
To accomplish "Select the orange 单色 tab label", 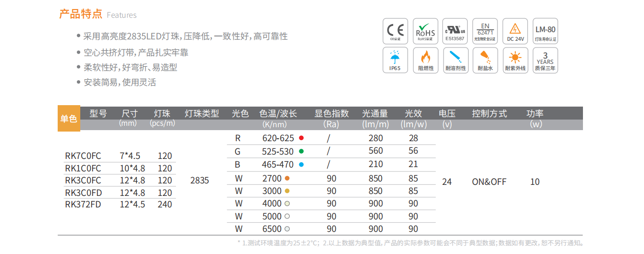I will pyautogui.click(x=69, y=119).
